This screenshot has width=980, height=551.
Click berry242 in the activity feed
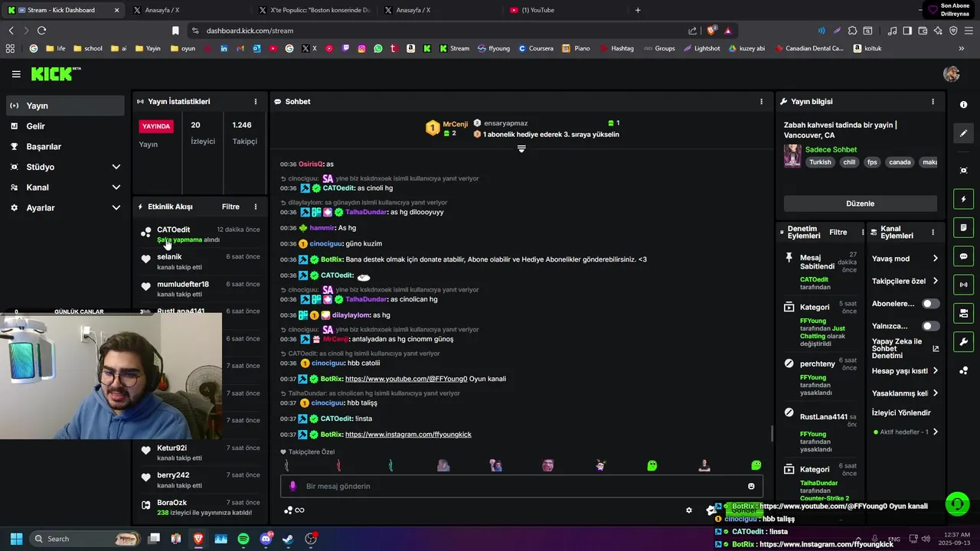point(173,475)
